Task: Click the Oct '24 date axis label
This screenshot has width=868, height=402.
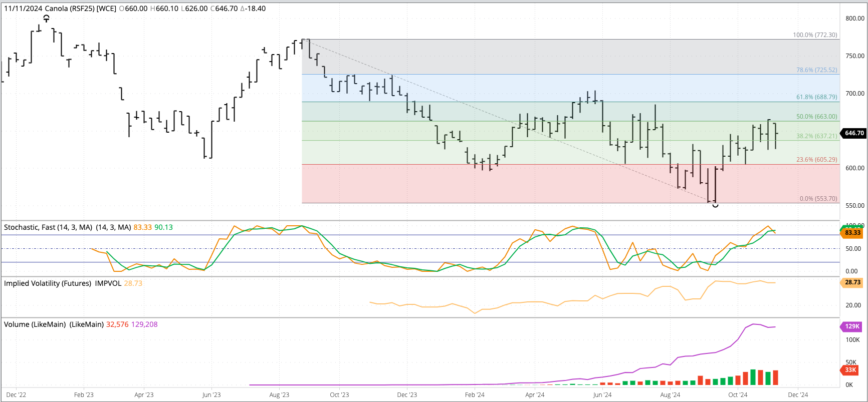Action: coord(738,395)
